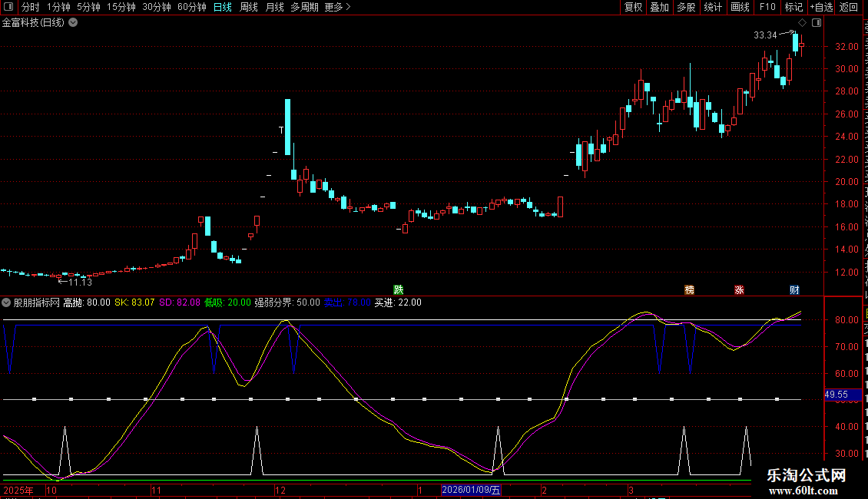The width and height of the screenshot is (868, 499).
Task: Click the 股朋指标网 indicator name
Action: (37, 302)
